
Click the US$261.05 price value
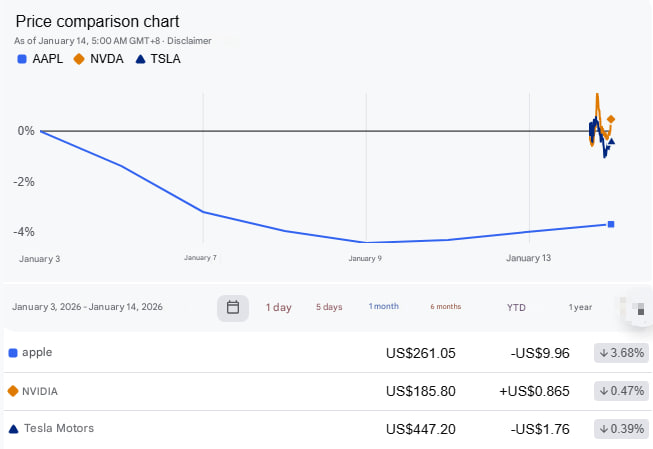coord(421,353)
